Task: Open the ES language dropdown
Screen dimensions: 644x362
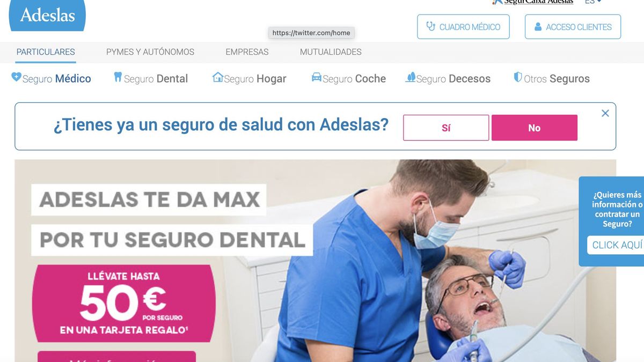Action: click(x=593, y=2)
